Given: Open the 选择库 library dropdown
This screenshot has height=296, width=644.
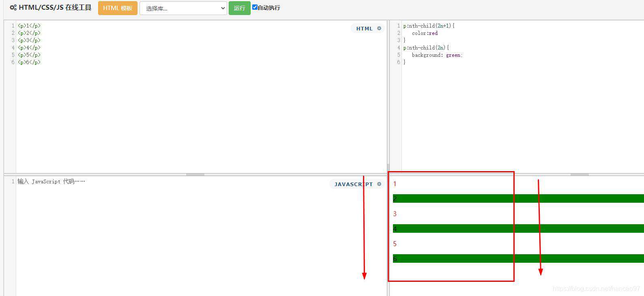Looking at the screenshot, I should point(183,8).
